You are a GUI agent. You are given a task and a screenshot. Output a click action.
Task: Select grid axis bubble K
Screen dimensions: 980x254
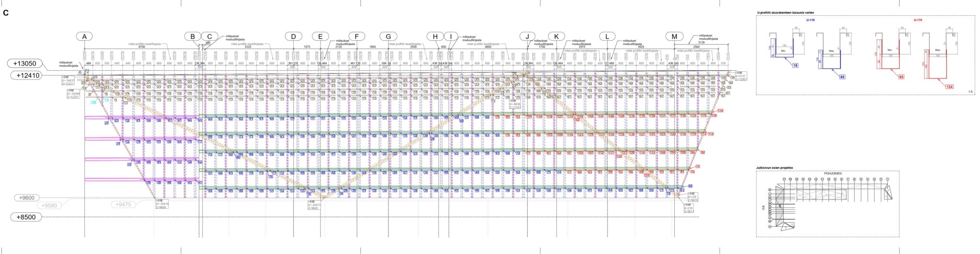point(556,37)
